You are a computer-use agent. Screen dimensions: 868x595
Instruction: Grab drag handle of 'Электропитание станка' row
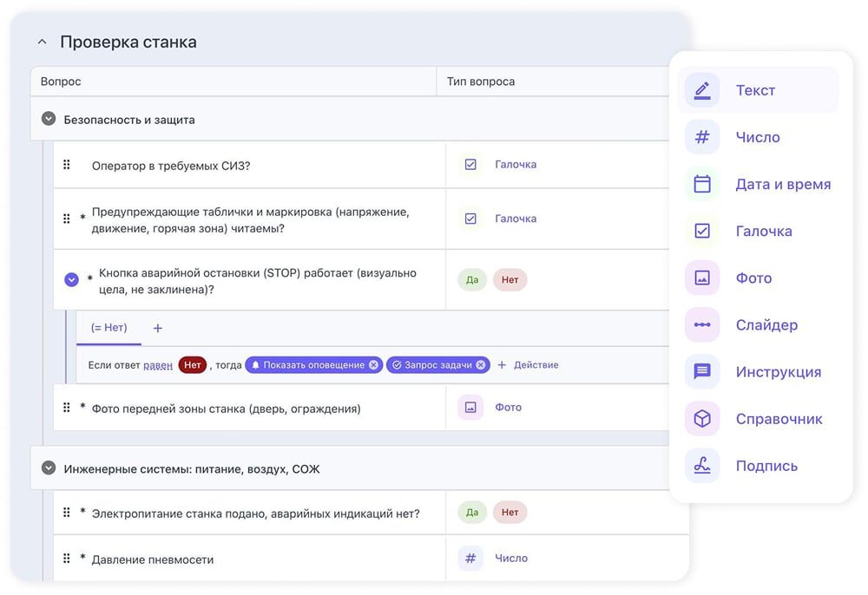click(x=67, y=513)
